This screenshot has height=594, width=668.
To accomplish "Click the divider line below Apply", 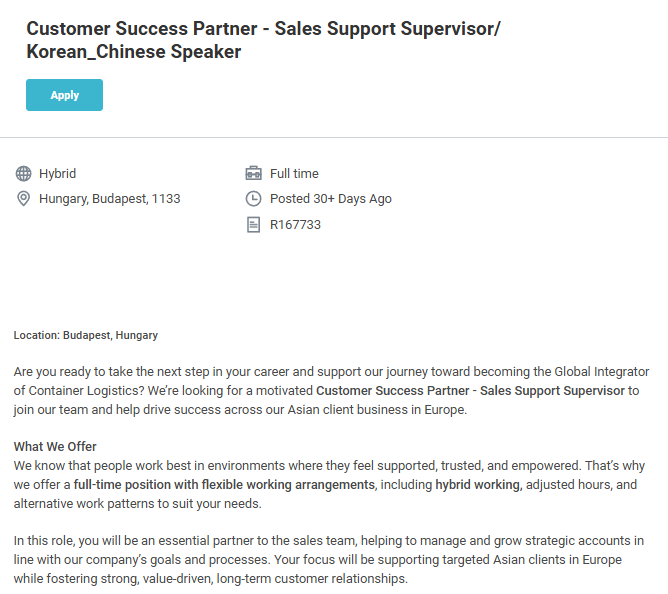I will tap(334, 137).
